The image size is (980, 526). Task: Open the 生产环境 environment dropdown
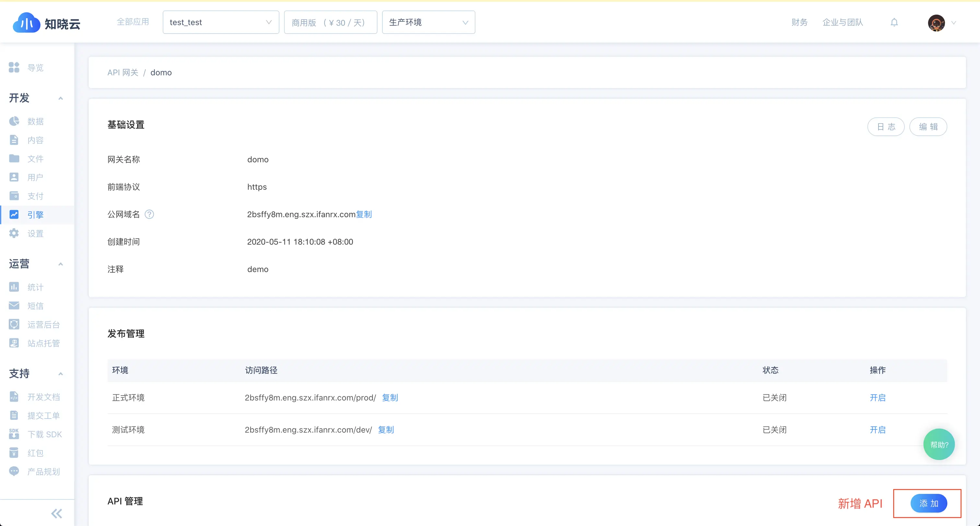click(x=428, y=22)
